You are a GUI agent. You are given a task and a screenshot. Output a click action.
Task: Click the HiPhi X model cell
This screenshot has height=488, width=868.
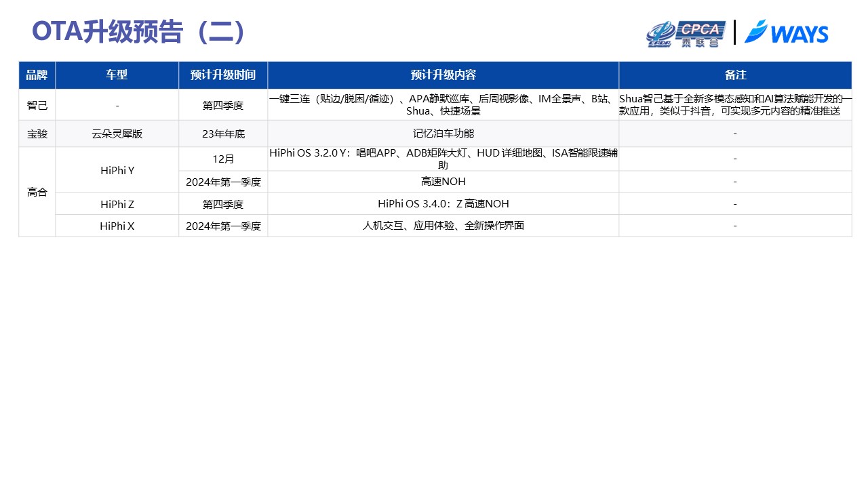point(117,226)
